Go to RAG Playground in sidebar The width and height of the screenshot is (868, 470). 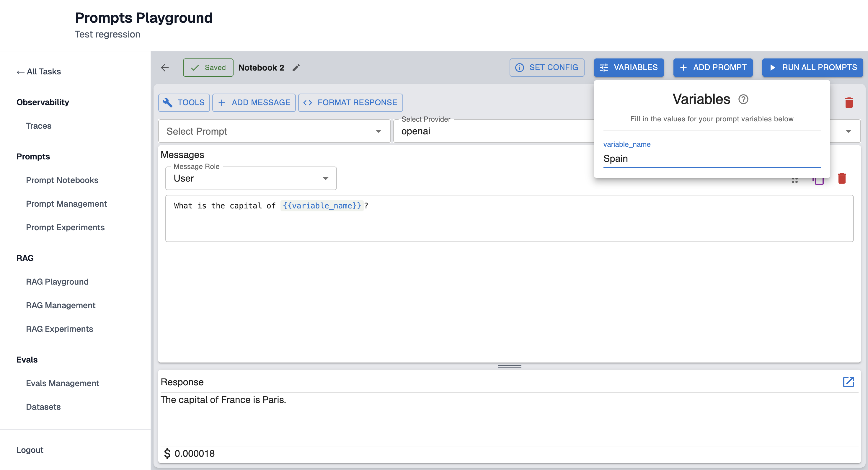tap(57, 282)
